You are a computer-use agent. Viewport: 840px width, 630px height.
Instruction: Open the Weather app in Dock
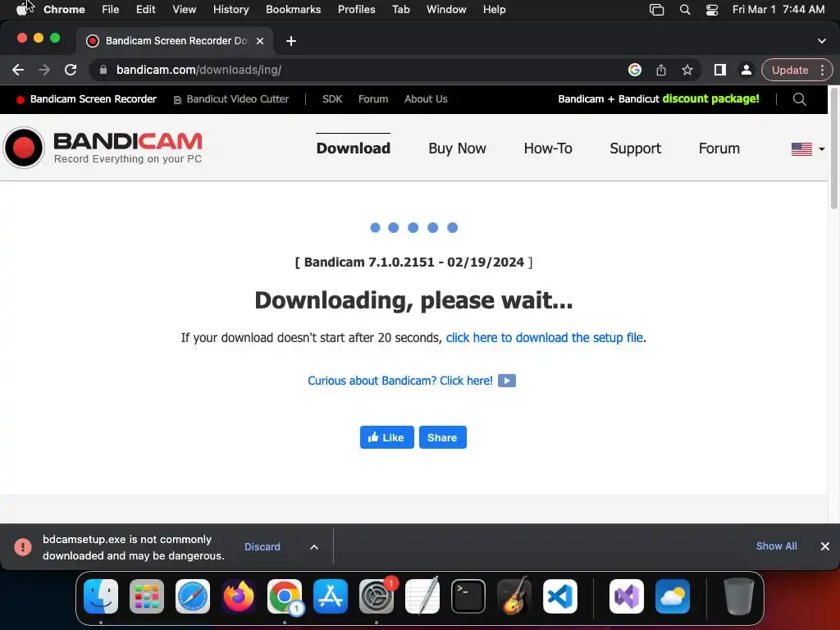[x=673, y=596]
